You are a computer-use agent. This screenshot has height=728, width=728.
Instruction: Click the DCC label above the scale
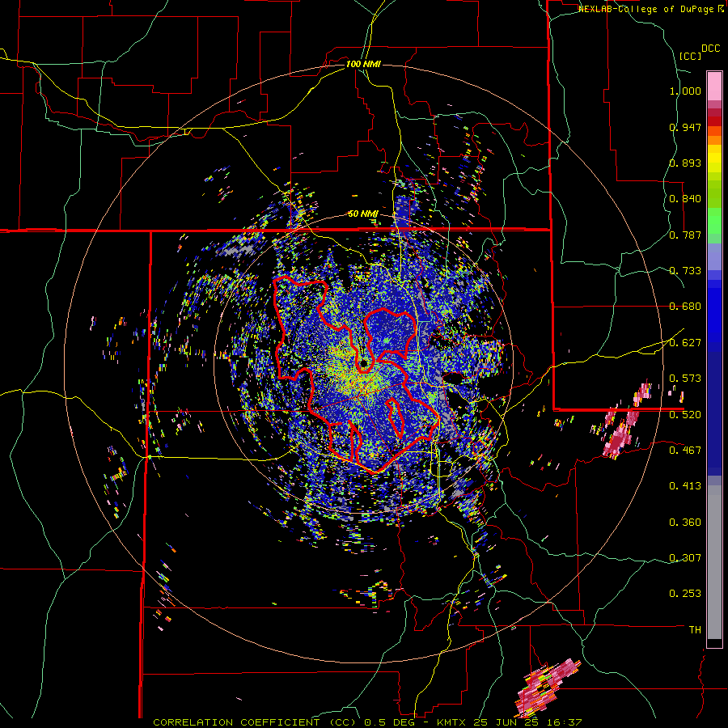pos(710,49)
